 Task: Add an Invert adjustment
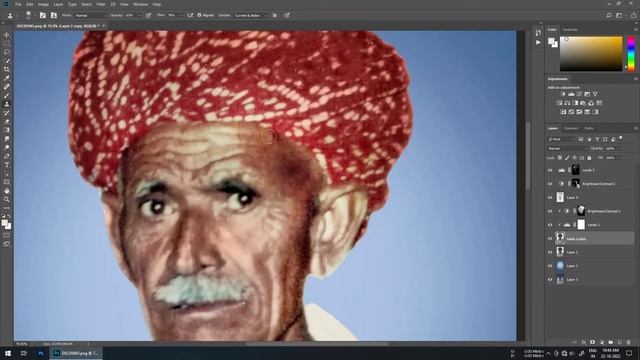563,111
